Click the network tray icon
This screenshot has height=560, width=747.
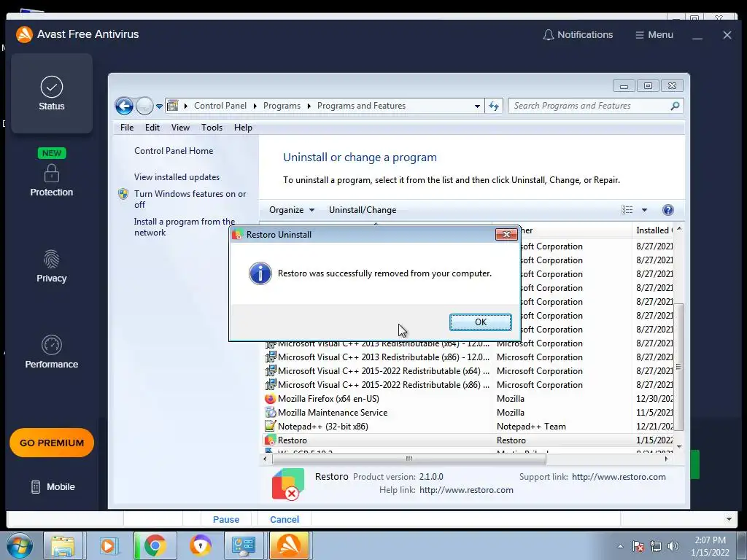(656, 546)
